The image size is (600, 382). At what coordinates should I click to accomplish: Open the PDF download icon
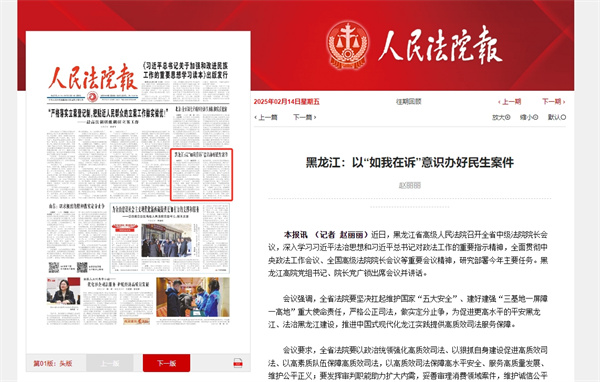(238, 362)
